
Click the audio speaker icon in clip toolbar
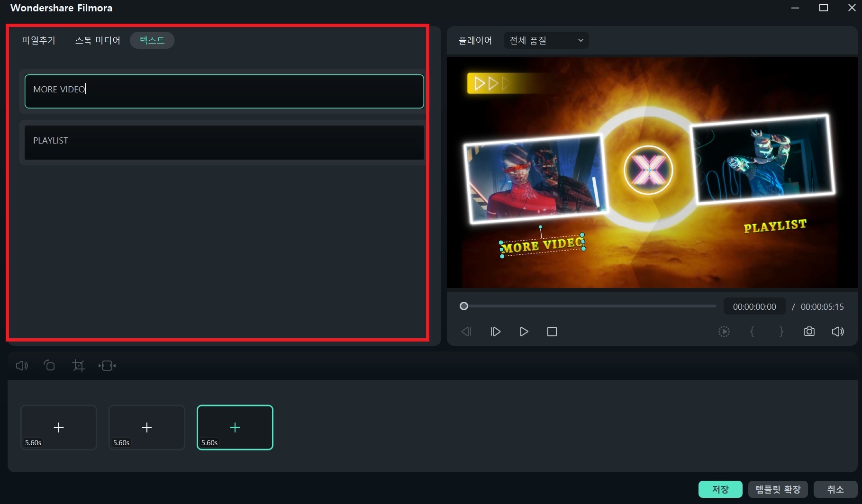(x=22, y=366)
